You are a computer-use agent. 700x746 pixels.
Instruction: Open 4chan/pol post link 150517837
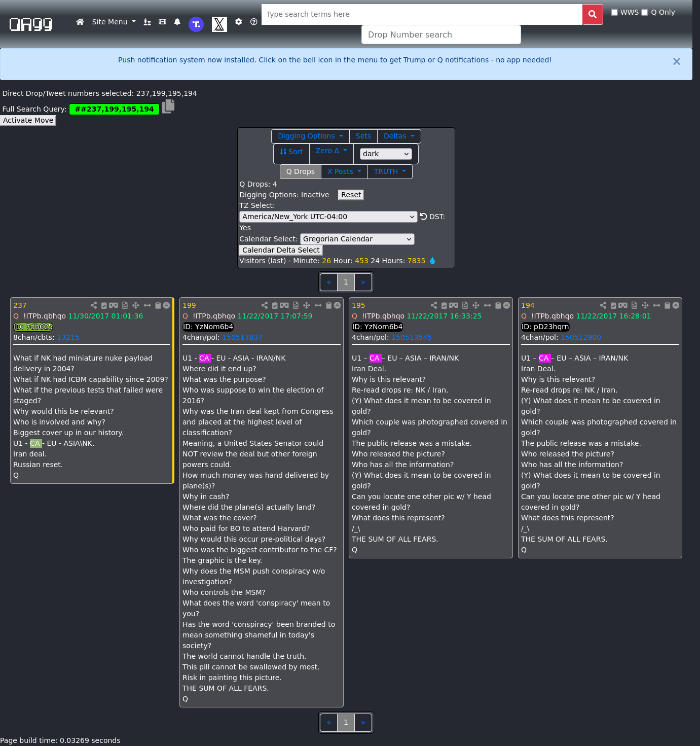tap(242, 337)
